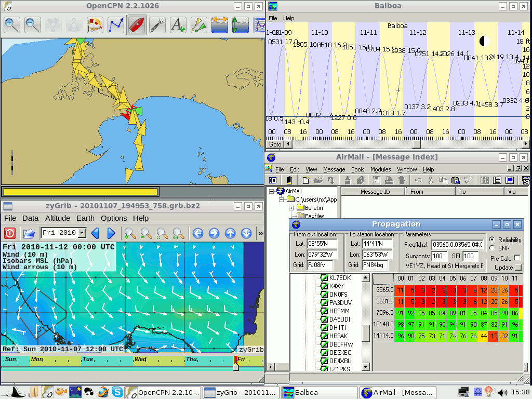Screen dimensions: 532x399
Task: Click AirMail new message toolbar icon
Action: click(306, 180)
